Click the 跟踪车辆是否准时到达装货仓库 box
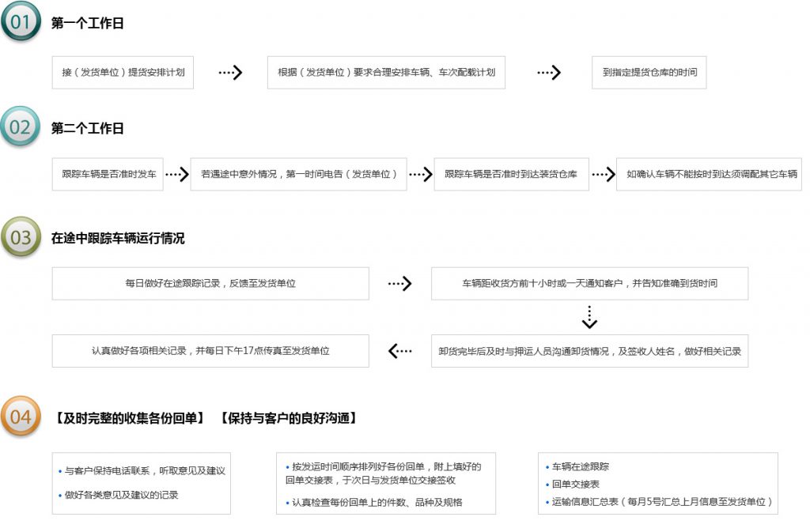The image size is (810, 532). click(x=511, y=174)
